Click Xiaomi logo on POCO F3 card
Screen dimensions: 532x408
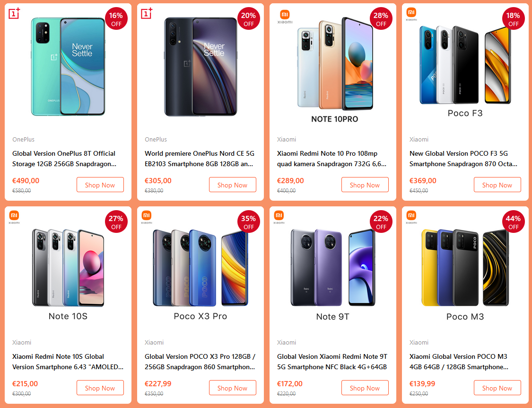coord(411,15)
